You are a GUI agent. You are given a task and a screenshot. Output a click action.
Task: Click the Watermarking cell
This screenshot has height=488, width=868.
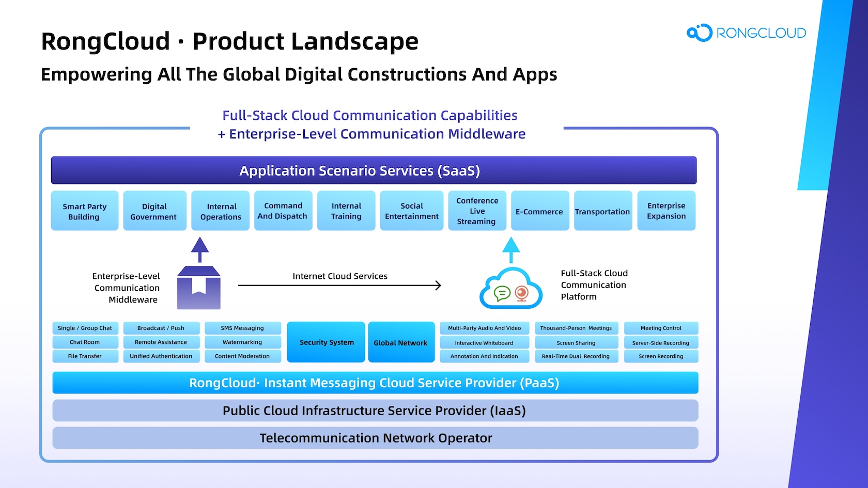click(x=243, y=342)
